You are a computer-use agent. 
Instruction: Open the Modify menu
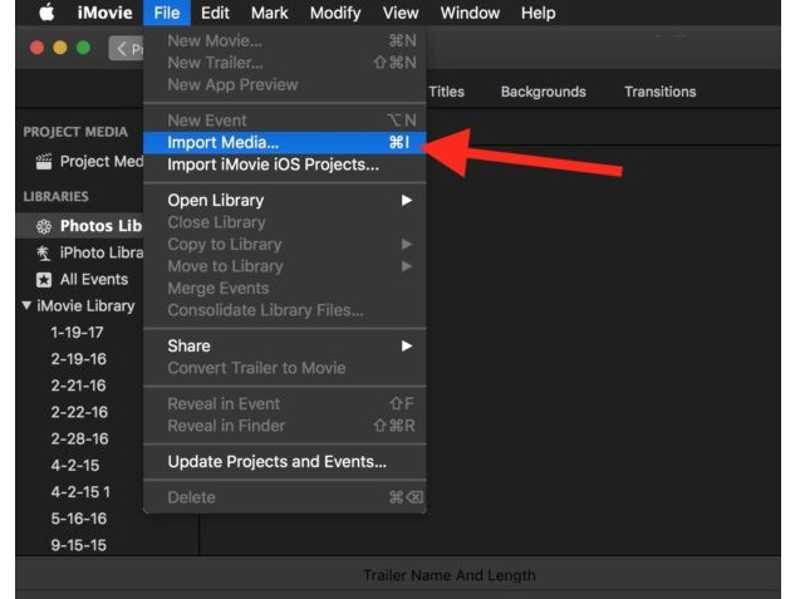(335, 12)
